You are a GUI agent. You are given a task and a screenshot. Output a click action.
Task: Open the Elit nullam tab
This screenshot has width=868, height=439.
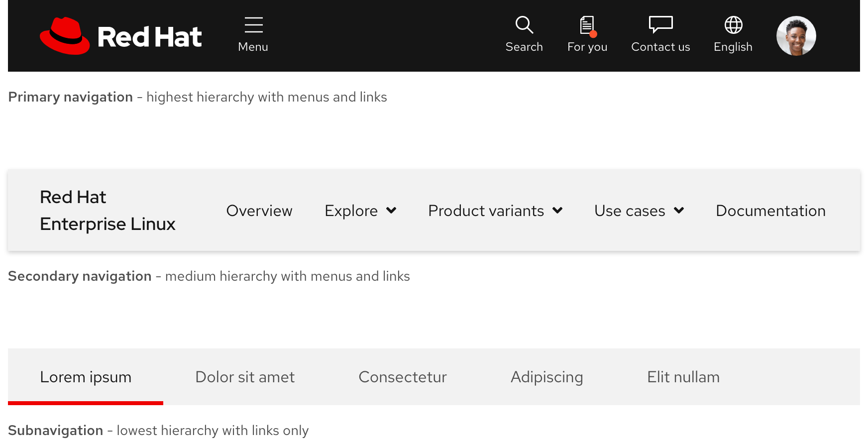pos(683,377)
